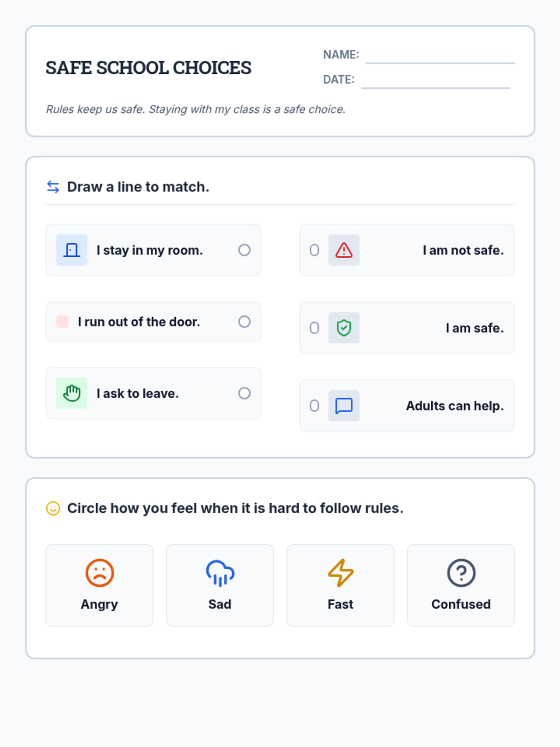Screen dimensions: 560x747
Task: Click the angry face icon
Action: coord(99,573)
